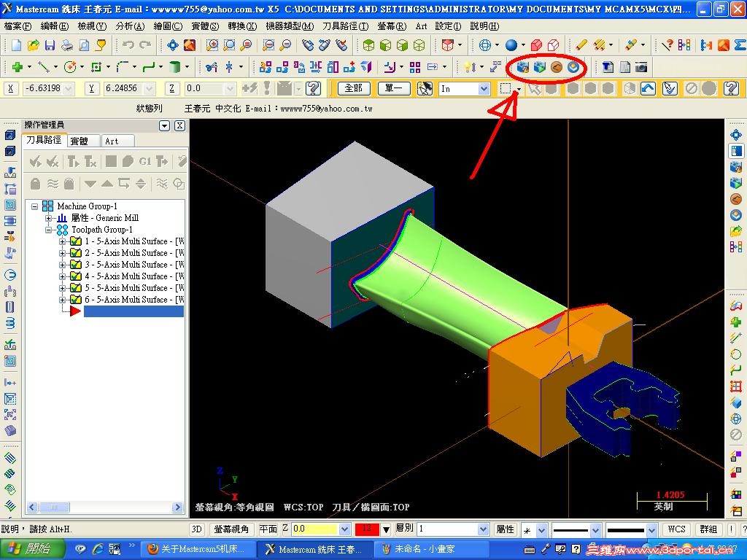This screenshot has height=560, width=747.
Task: Click the orange back-arrow circle icon
Action: pyautogui.click(x=556, y=67)
